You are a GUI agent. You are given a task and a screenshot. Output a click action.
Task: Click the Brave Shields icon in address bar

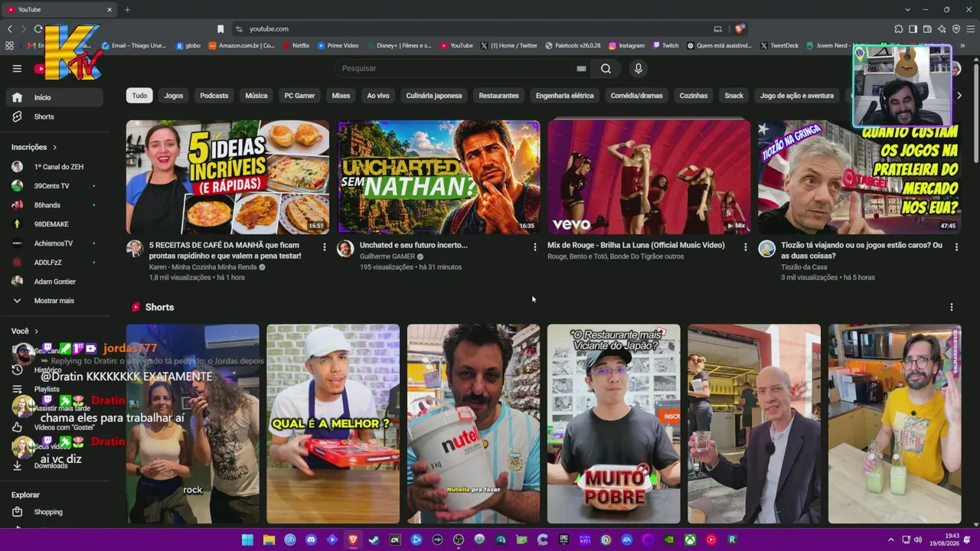pos(739,29)
